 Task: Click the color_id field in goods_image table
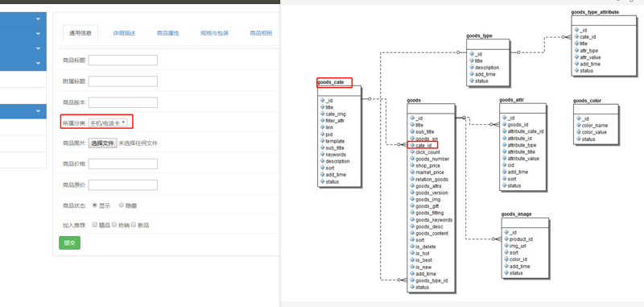(518, 259)
